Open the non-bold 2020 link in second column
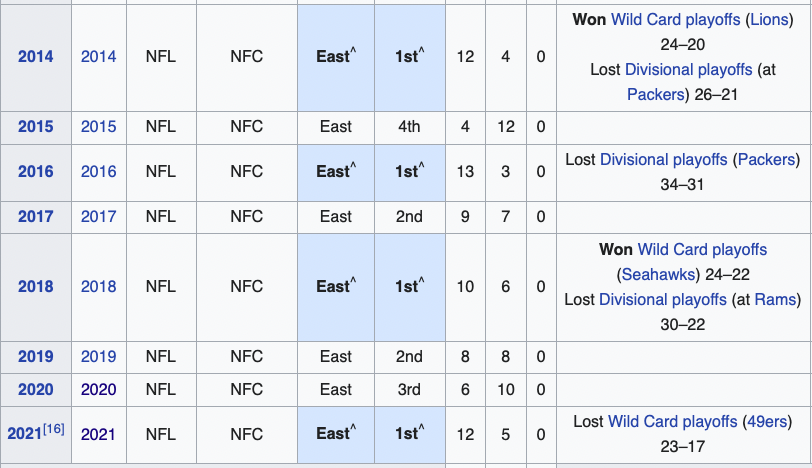Viewport: 812px width, 468px height. pyautogui.click(x=98, y=389)
